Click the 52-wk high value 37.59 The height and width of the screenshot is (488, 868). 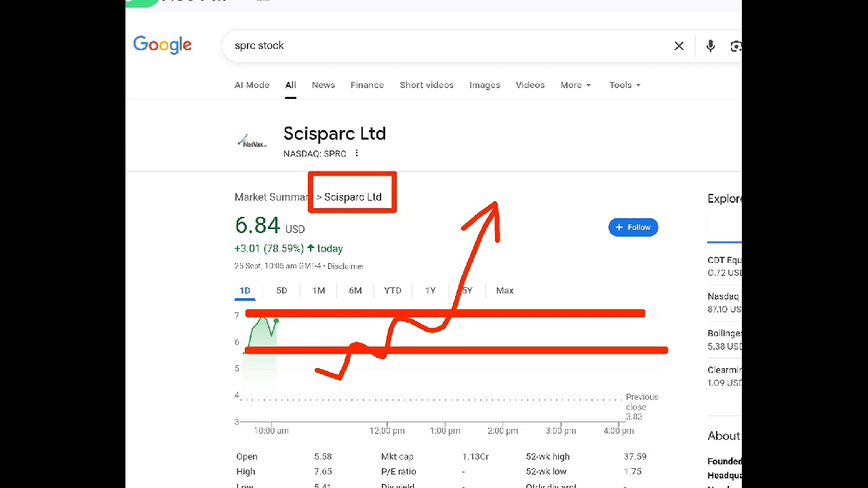point(635,456)
